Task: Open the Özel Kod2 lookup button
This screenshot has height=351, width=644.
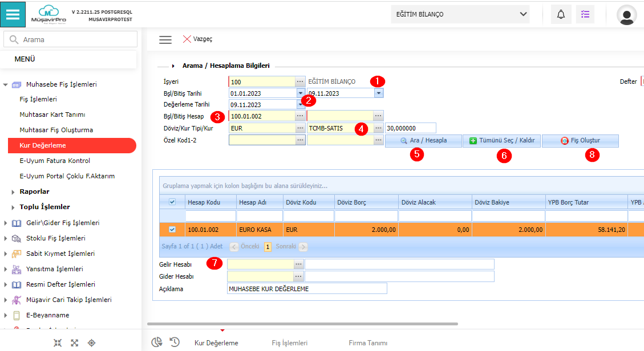Action: coord(378,140)
